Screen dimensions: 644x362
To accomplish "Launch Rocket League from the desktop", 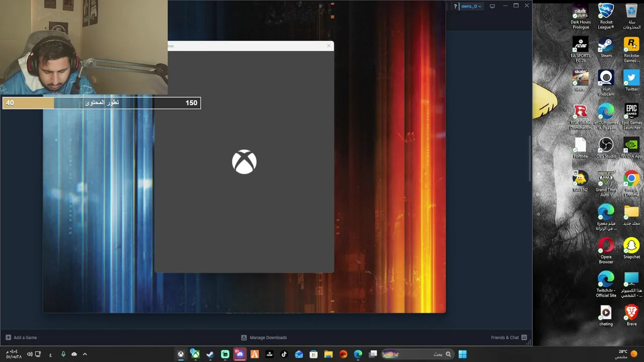I will [x=606, y=17].
